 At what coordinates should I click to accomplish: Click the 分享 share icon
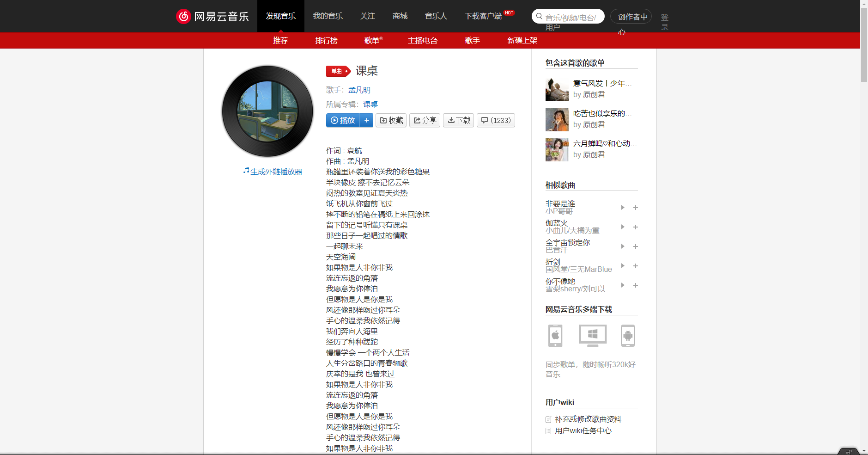tap(425, 120)
